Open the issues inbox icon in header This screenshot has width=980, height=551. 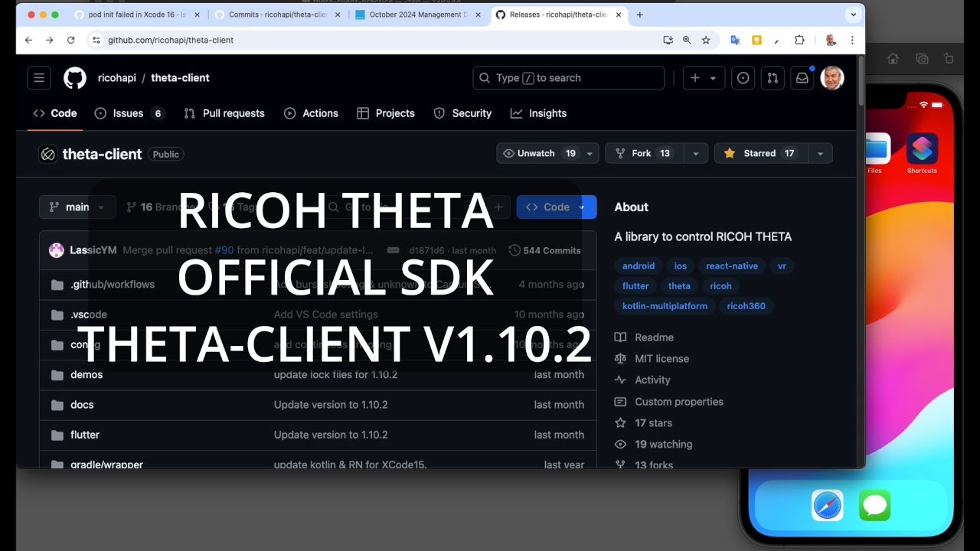743,78
